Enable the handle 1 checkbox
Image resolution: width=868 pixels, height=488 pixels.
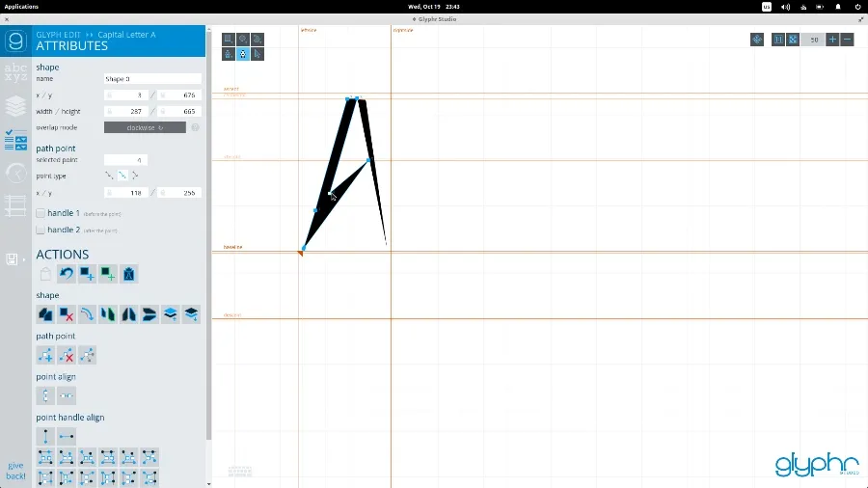coord(41,212)
